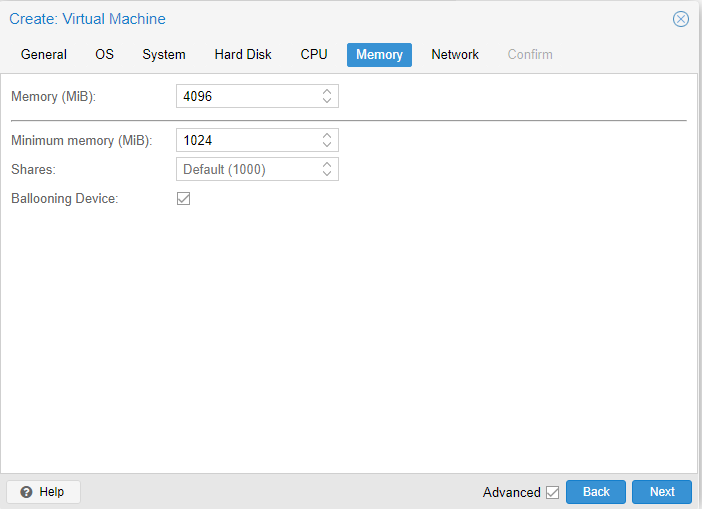Switch to the Network tab

[x=455, y=55]
